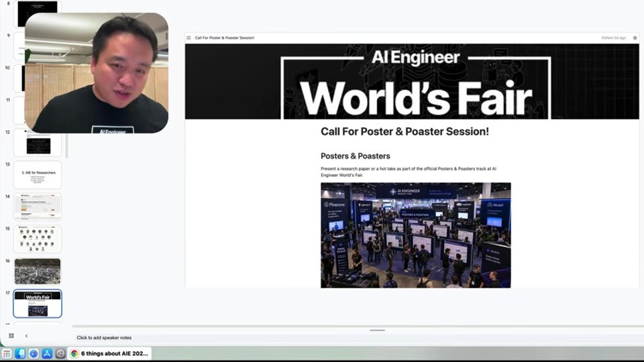Click the star favorite icon on the embedded page
This screenshot has height=362, width=644.
tap(635, 38)
